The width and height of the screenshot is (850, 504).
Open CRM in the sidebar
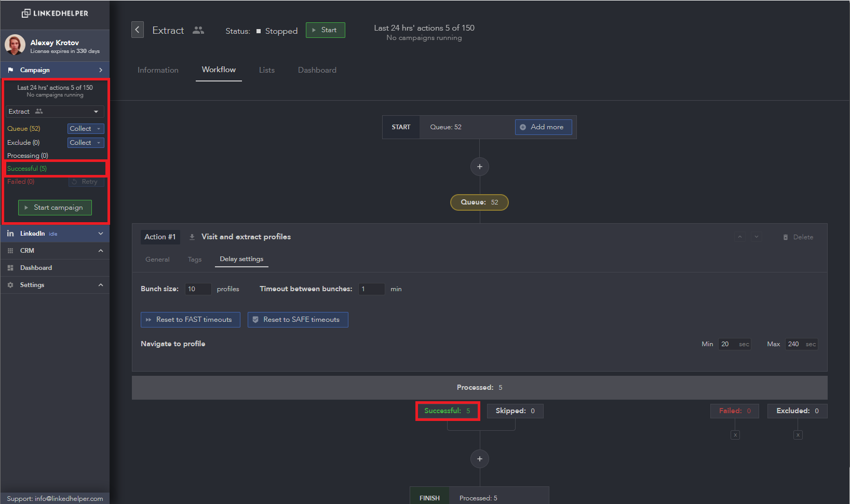click(55, 251)
